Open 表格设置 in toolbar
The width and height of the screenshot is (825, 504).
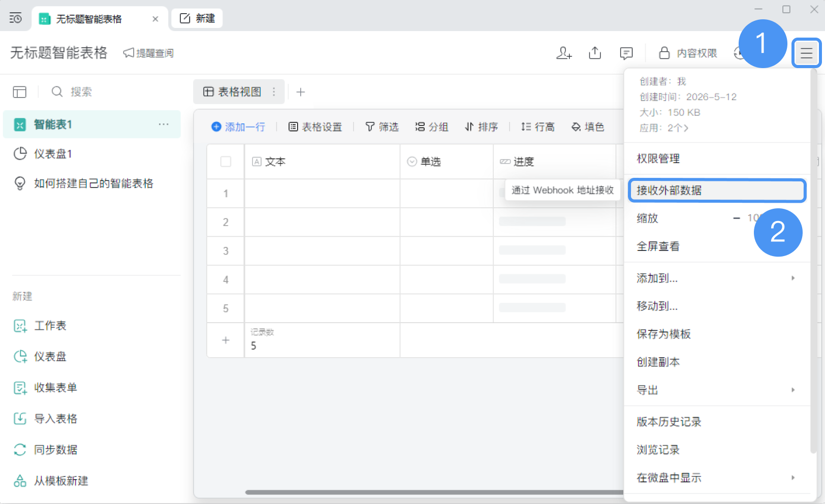pyautogui.click(x=315, y=127)
